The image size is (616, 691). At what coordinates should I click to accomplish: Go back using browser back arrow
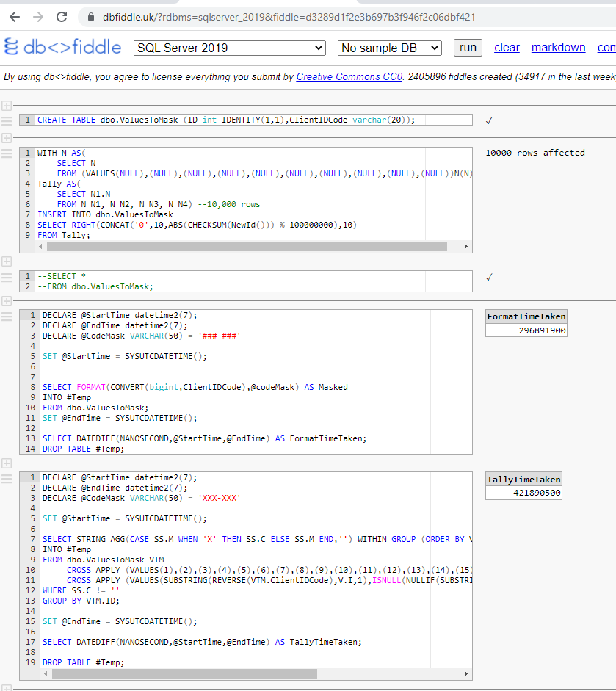[15, 17]
